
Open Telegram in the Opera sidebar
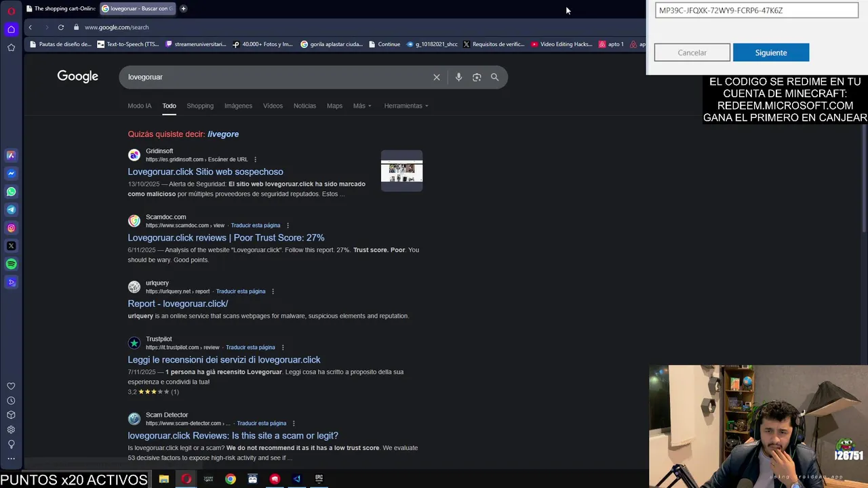[11, 210]
